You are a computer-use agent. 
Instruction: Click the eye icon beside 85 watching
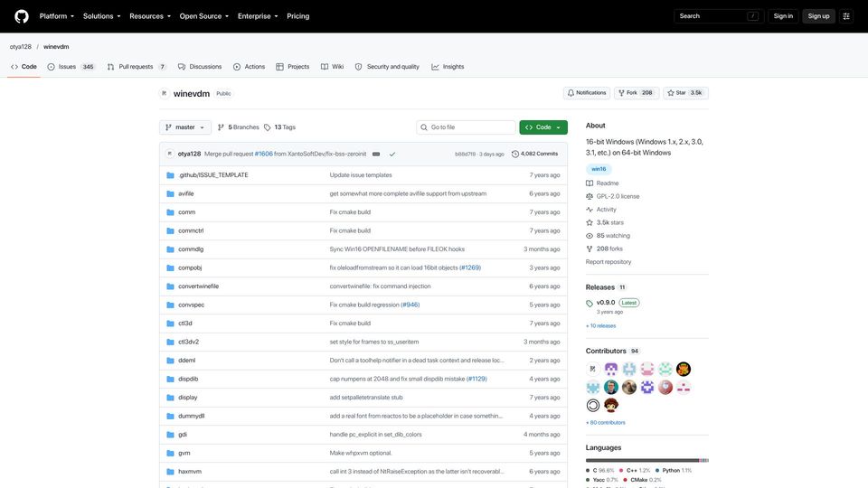tap(590, 236)
